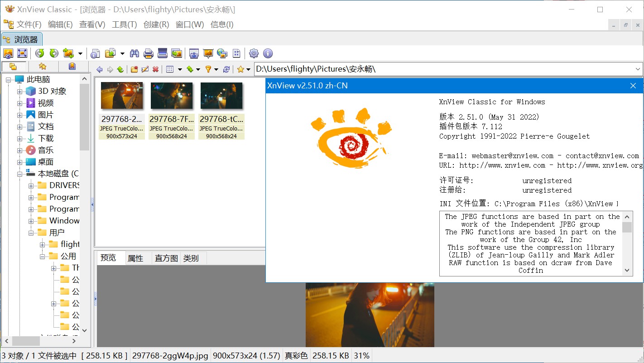Delete selected file with red X

155,69
